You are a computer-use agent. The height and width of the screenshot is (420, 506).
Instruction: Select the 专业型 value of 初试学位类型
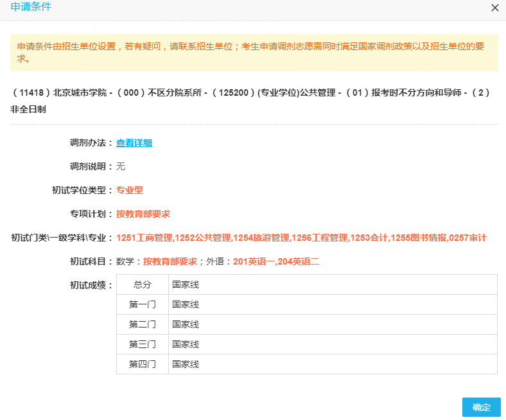click(x=130, y=190)
